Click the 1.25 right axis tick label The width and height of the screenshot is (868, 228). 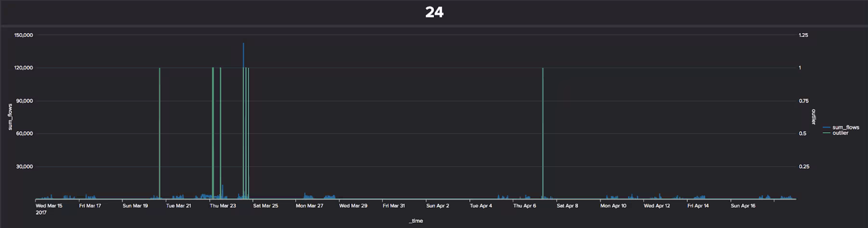click(x=803, y=35)
